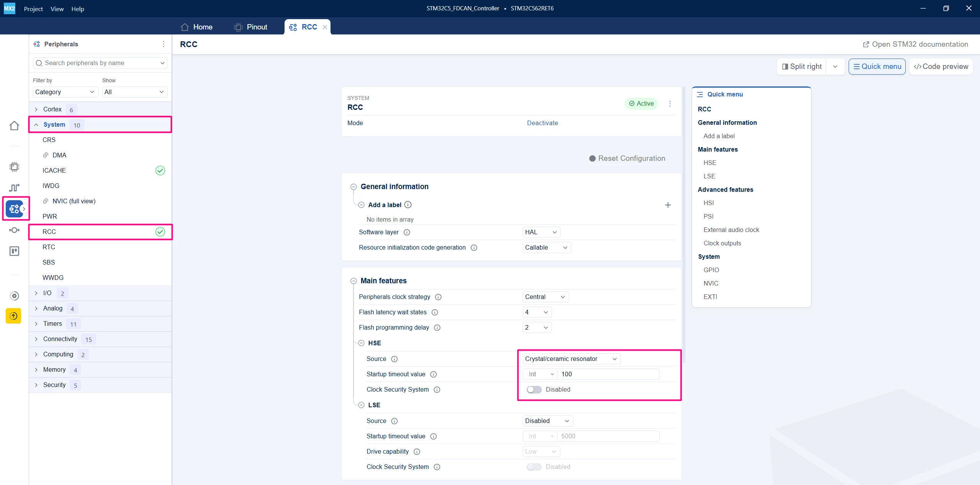The width and height of the screenshot is (980, 485).
Task: Open the clock signal icon in sidebar
Action: click(14, 188)
